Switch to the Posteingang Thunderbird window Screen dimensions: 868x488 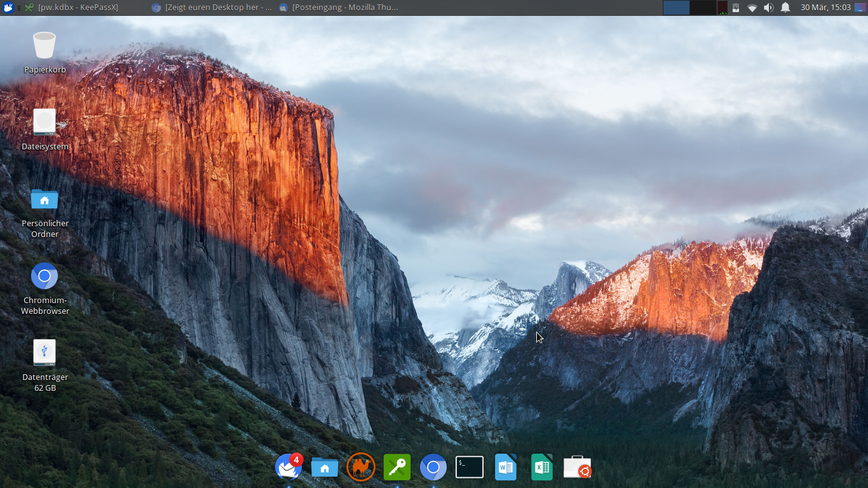339,8
